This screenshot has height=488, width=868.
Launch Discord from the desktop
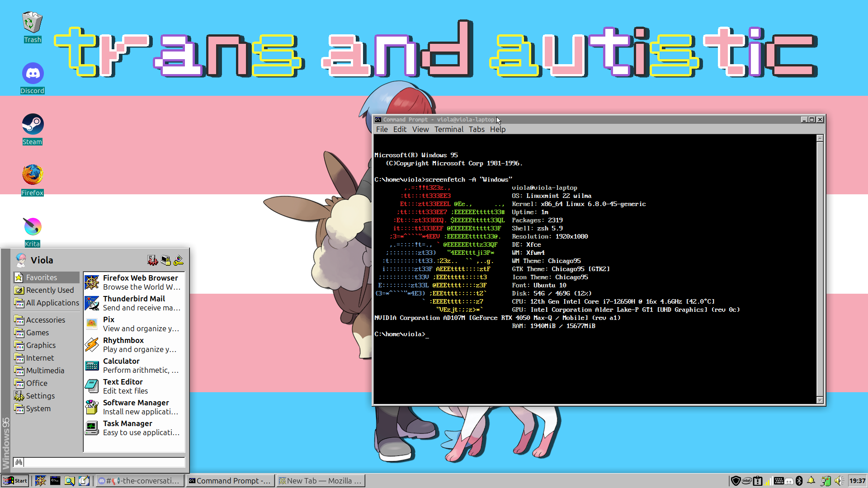tap(33, 78)
